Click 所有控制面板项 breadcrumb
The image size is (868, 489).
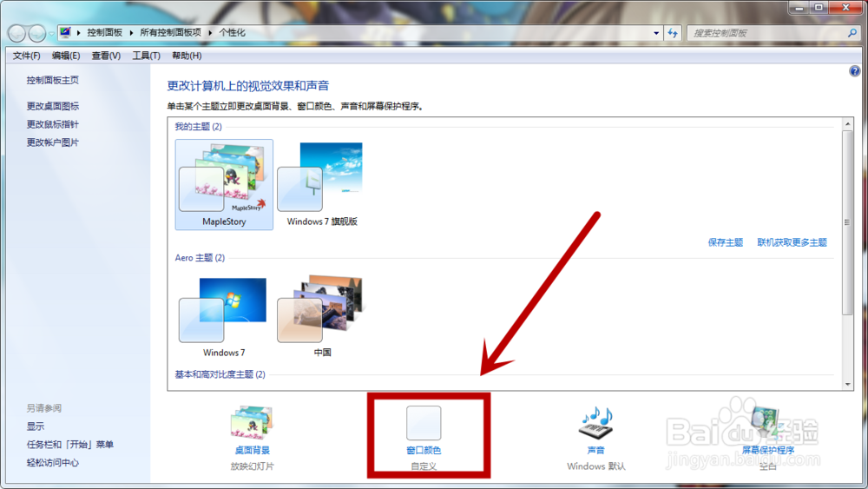[x=170, y=33]
